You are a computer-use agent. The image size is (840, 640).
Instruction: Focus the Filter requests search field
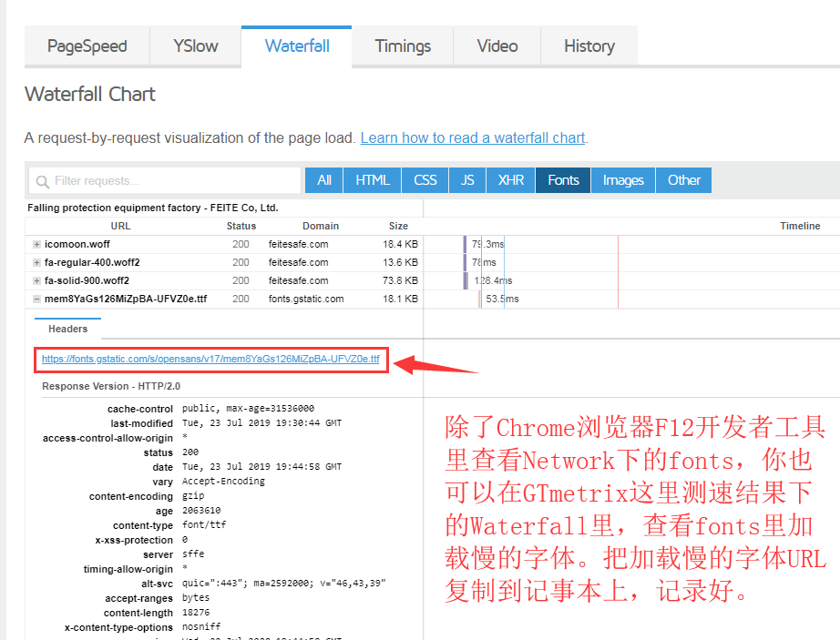pyautogui.click(x=165, y=181)
